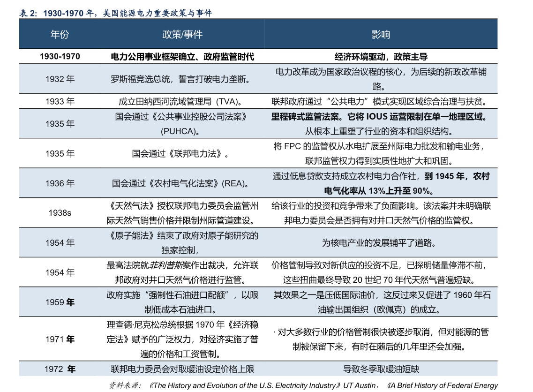Viewport: 533px width, 392px height.
Task: Select the '影响' column header
Action: point(381,34)
